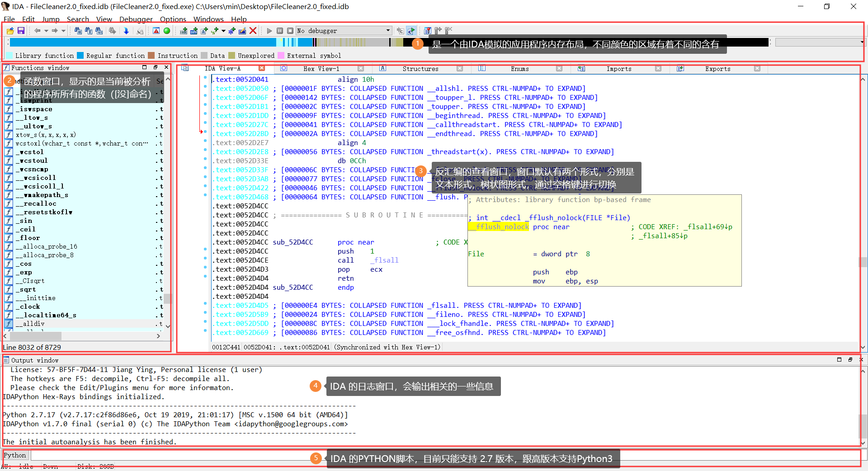Screen dimensions: 868x471
Task: Open the Debugger menu
Action: (136, 19)
